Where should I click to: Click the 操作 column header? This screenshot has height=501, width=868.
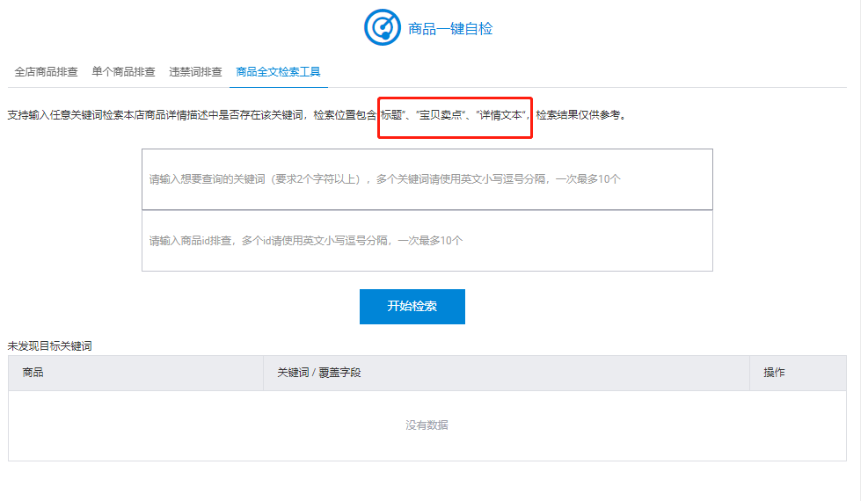point(774,373)
